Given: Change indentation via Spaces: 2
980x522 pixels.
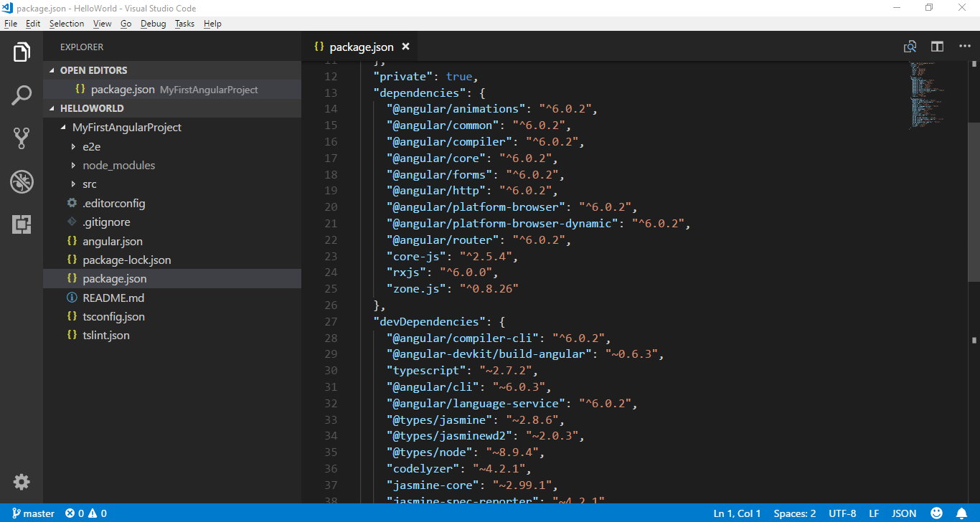Looking at the screenshot, I should [795, 513].
